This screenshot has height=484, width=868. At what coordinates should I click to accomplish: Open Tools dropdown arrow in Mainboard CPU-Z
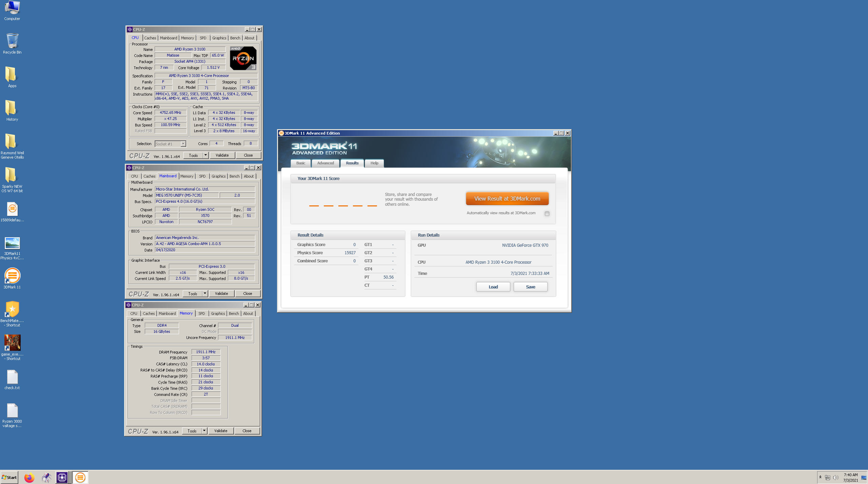coord(205,294)
